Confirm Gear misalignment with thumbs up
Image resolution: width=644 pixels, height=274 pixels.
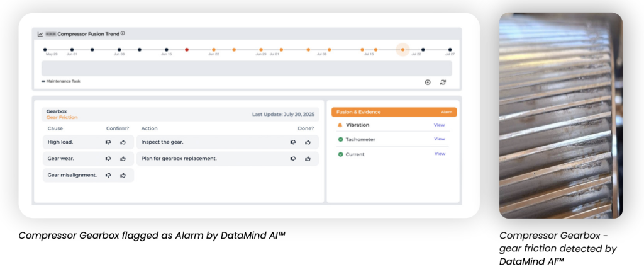123,175
